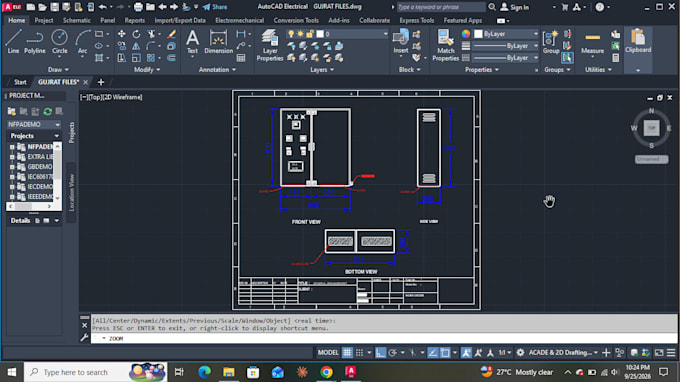Click the Share button
Image resolution: width=680 pixels, height=382 pixels.
tap(215, 7)
